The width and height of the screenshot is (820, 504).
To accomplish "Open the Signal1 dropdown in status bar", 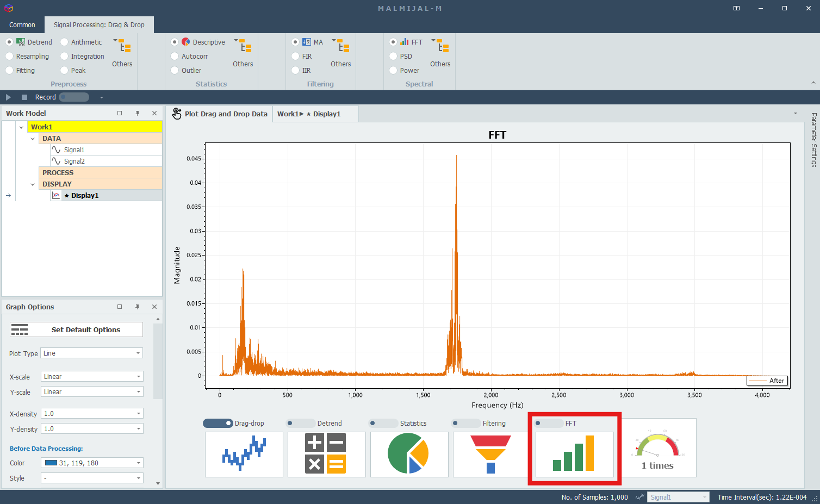I will pos(678,497).
